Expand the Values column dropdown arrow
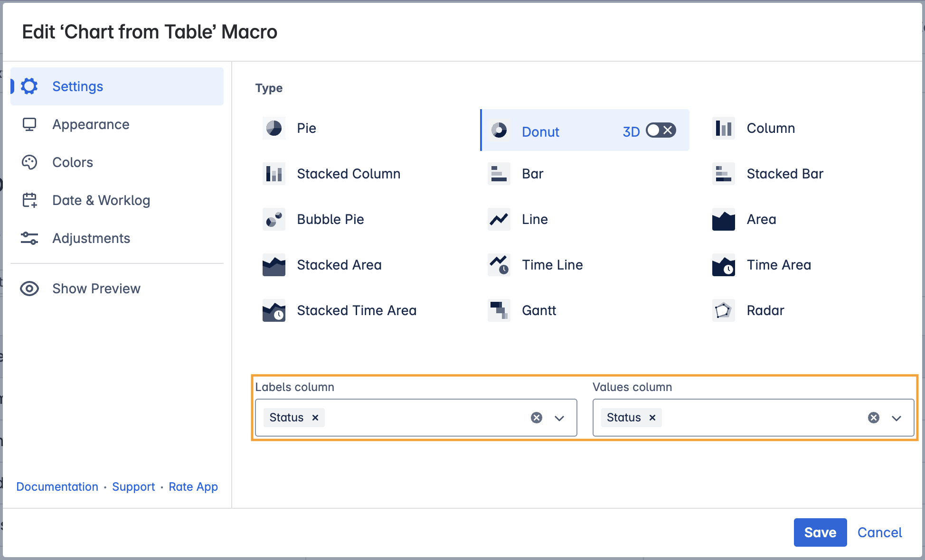Viewport: 925px width, 560px height. pyautogui.click(x=897, y=418)
